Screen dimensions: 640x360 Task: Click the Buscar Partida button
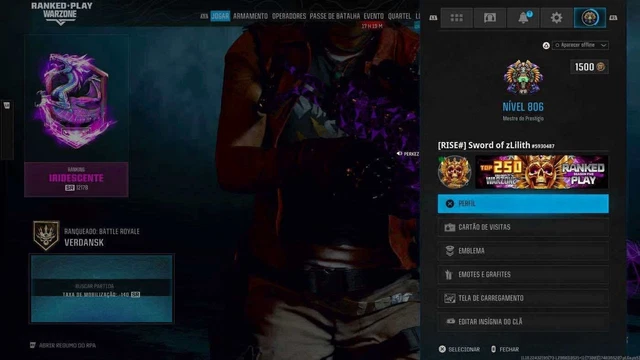pos(102,289)
